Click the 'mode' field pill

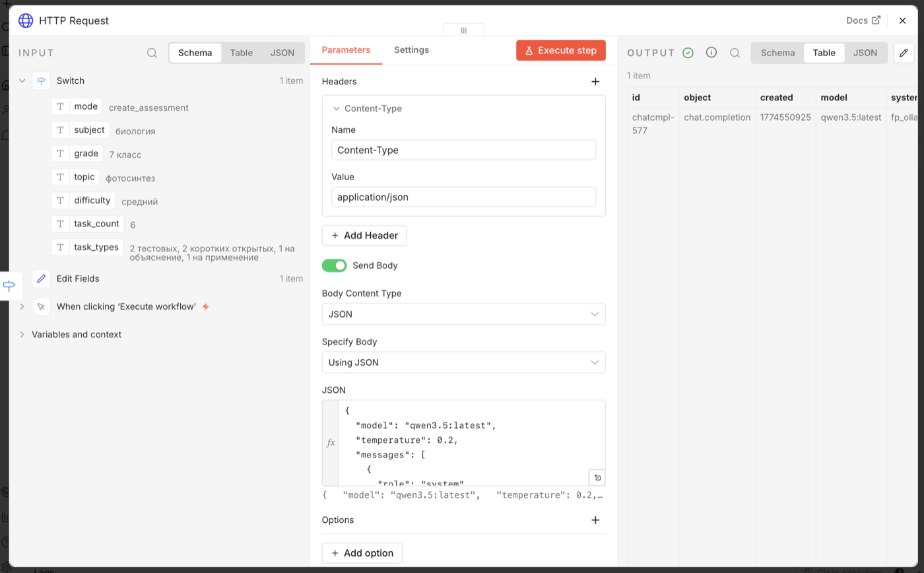77,106
